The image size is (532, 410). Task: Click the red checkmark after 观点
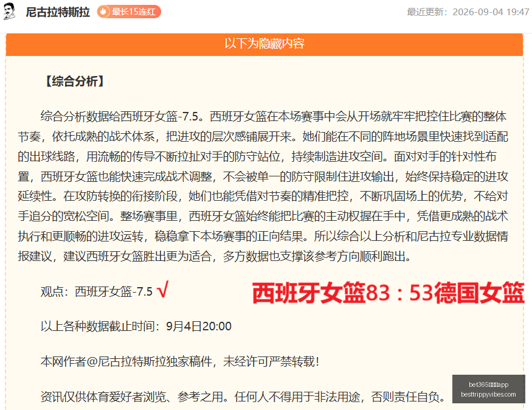pyautogui.click(x=162, y=290)
